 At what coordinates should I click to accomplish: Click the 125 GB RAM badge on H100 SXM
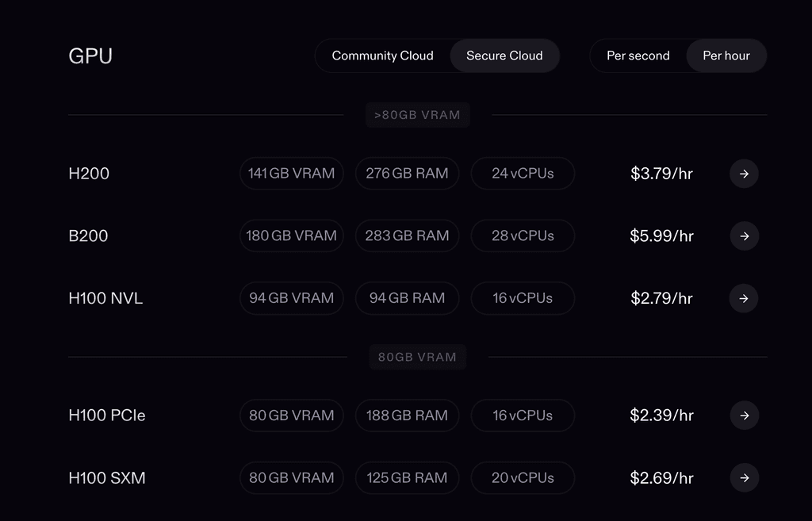pos(407,478)
